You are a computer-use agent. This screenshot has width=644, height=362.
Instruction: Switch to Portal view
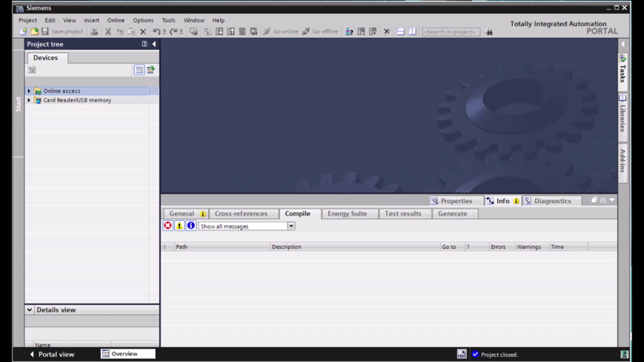click(51, 354)
